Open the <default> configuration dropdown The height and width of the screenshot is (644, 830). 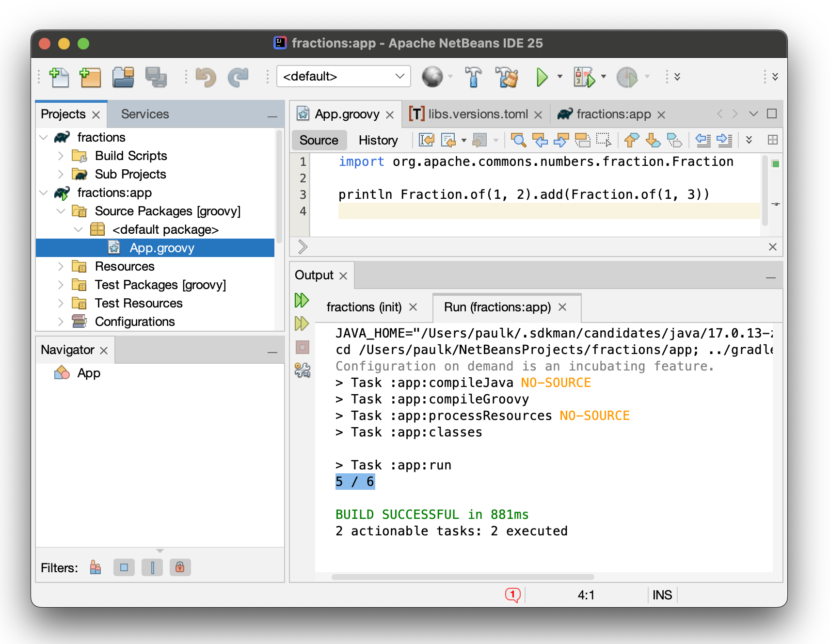(344, 77)
